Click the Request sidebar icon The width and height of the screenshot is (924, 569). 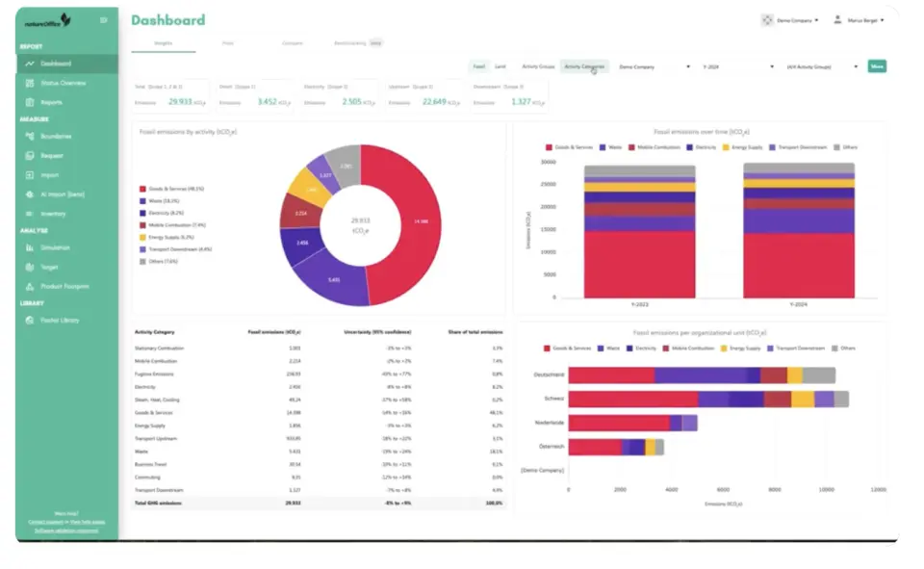pyautogui.click(x=32, y=156)
